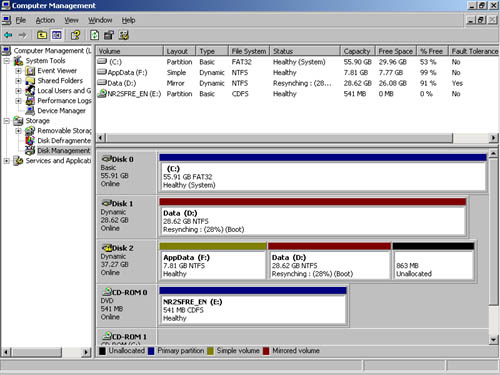
Task: Click volume list scroll right arrow
Action: click(x=493, y=138)
